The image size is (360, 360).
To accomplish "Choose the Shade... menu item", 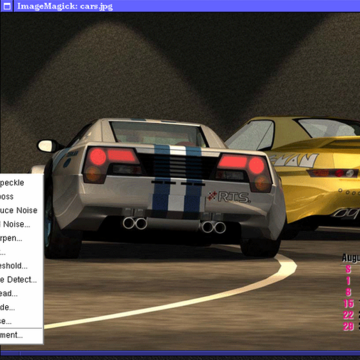I will [x=21, y=307].
